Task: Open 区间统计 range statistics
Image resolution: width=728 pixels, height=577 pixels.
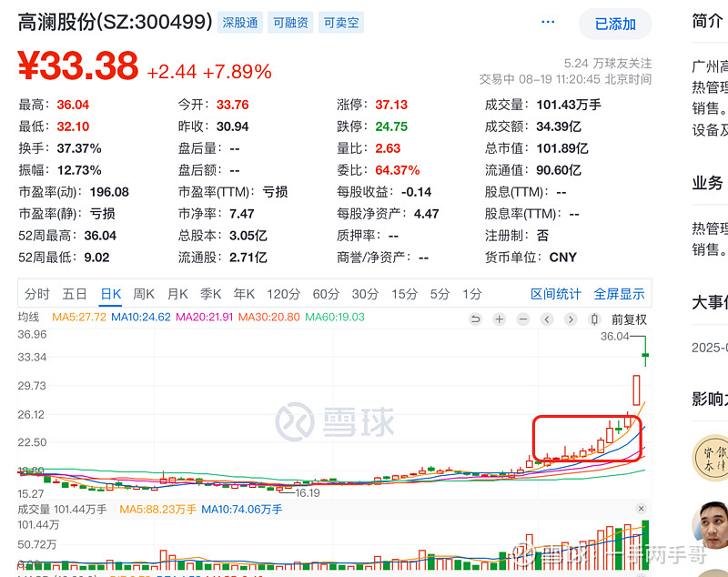Action: click(556, 294)
